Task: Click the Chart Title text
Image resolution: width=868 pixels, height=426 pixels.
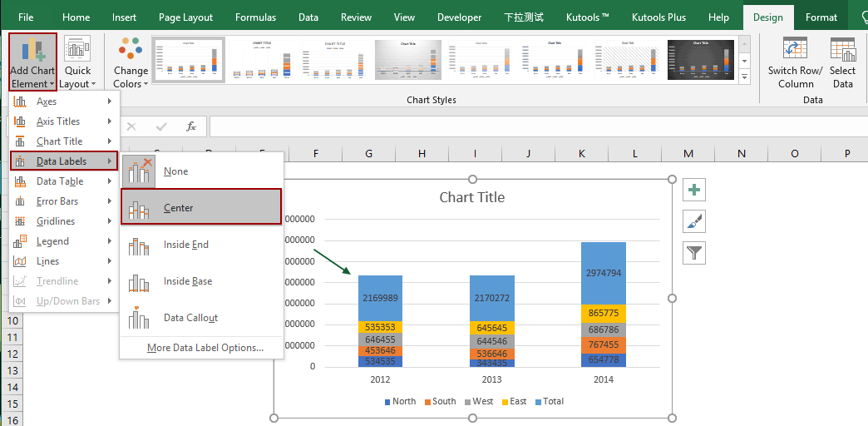Action: (471, 197)
